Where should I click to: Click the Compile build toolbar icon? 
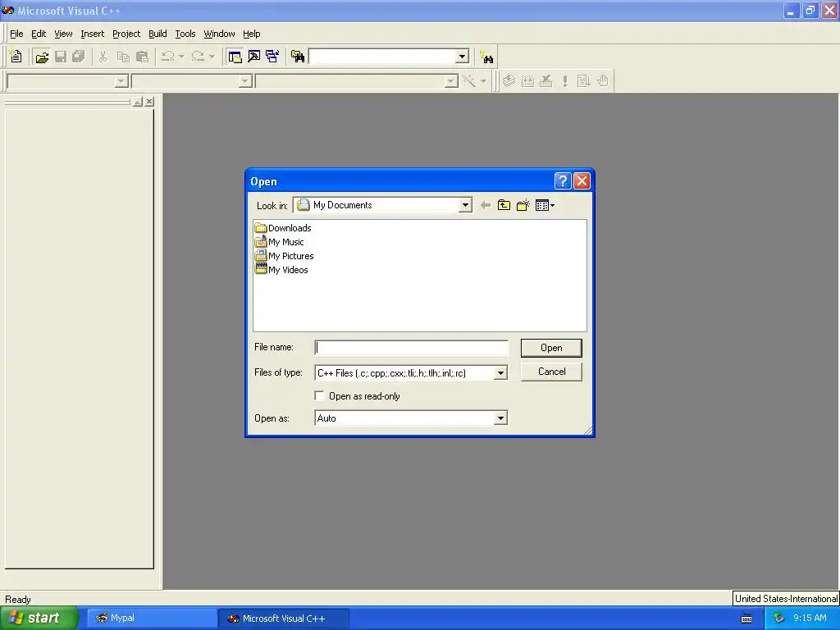[509, 81]
